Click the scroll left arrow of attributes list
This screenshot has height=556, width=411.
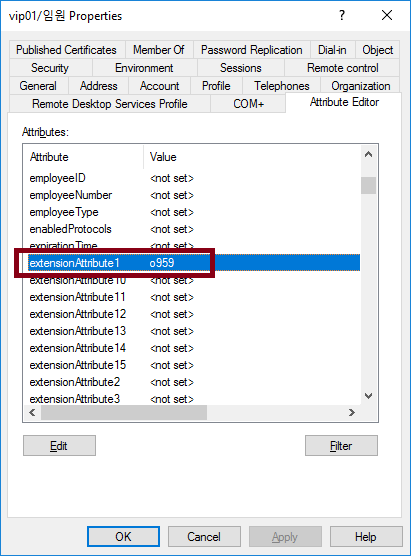tap(32, 412)
